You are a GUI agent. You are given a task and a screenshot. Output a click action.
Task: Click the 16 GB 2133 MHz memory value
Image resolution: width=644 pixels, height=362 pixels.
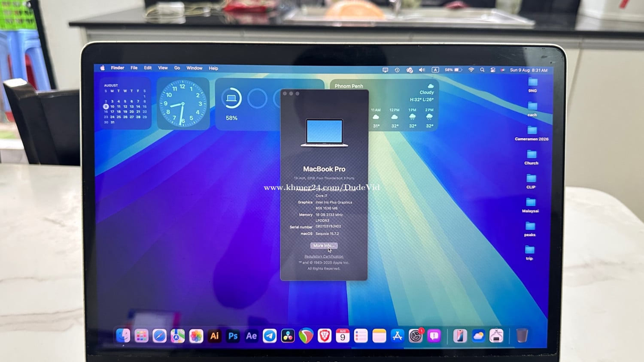pos(329,215)
